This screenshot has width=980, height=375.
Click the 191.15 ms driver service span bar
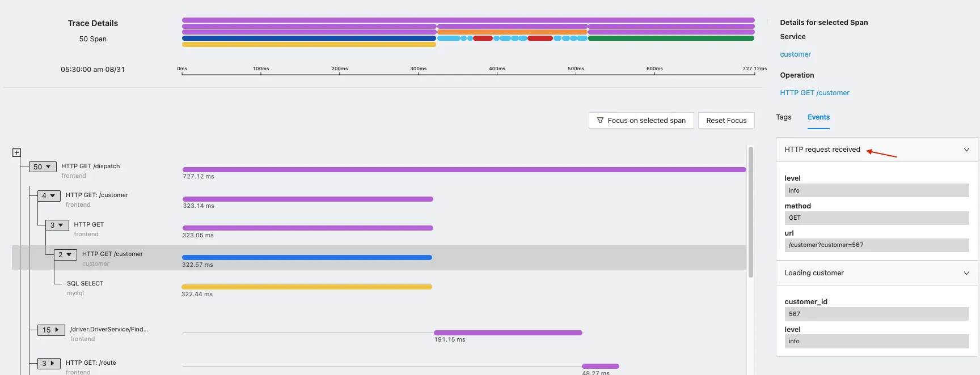(x=508, y=333)
